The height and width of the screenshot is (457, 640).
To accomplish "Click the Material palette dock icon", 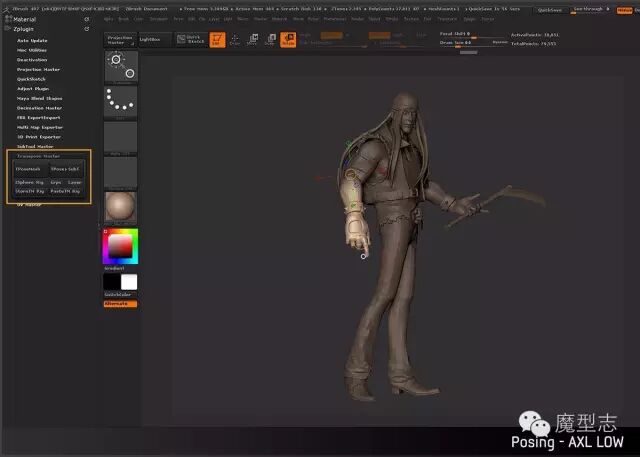I will tap(87, 19).
